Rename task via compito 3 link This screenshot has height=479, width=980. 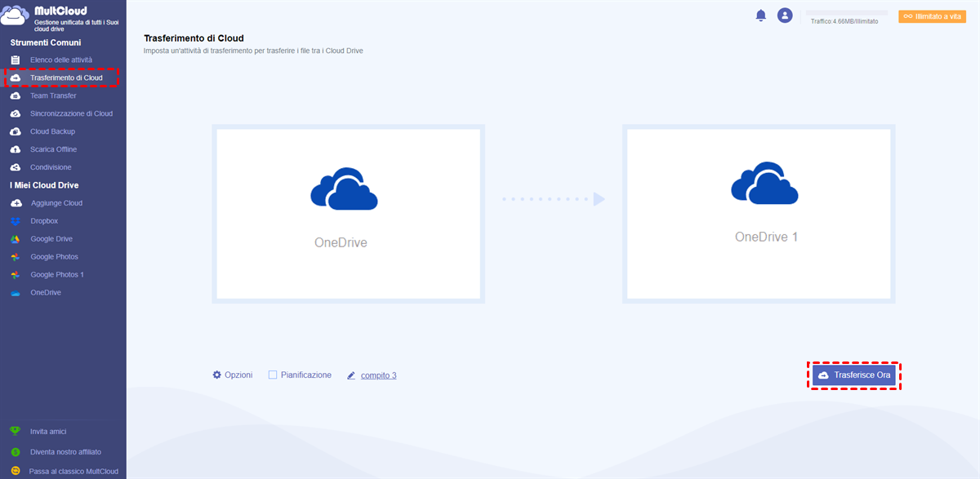click(379, 375)
